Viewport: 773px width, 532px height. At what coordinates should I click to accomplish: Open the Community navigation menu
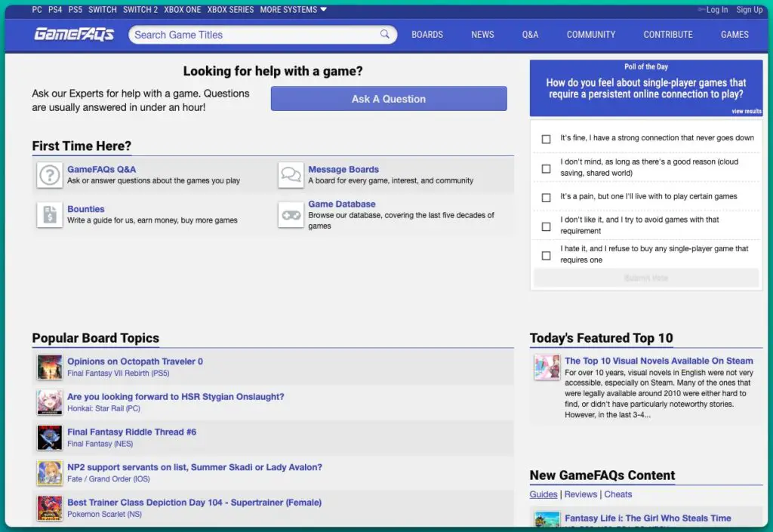(591, 35)
